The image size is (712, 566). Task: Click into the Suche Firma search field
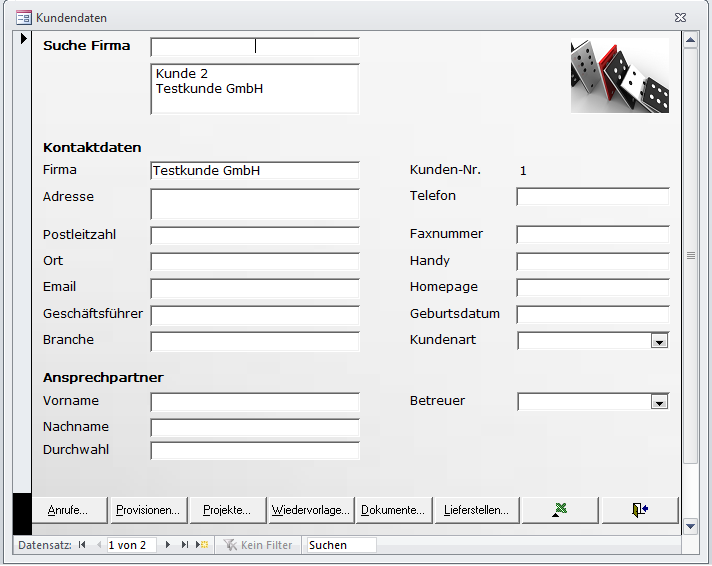tap(254, 47)
